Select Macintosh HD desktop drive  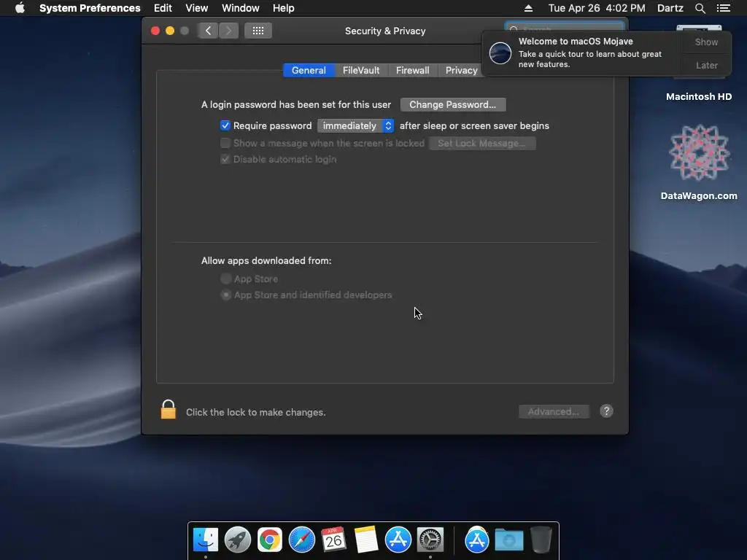tap(699, 97)
